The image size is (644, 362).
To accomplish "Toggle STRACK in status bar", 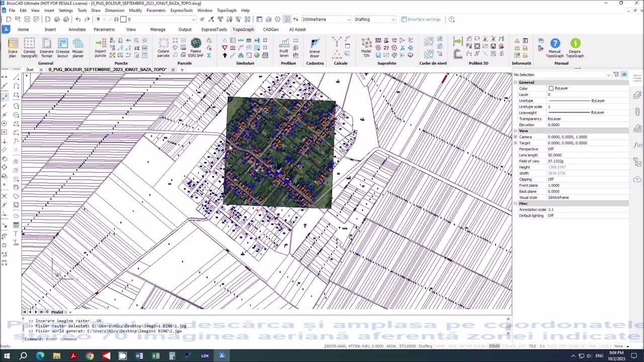I will [x=509, y=346].
